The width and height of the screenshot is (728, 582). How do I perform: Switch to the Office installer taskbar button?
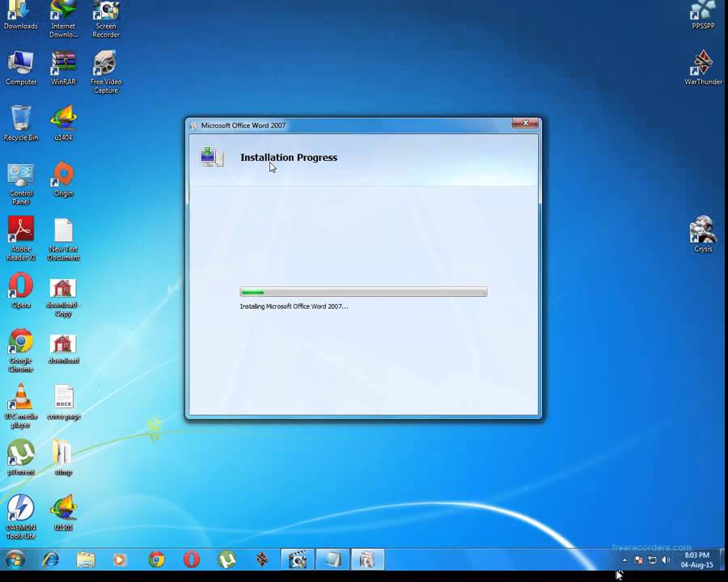[368, 559]
